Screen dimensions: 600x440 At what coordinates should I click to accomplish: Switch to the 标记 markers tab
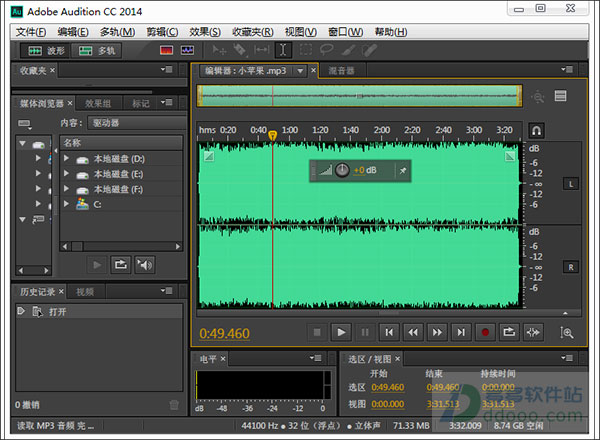pos(140,103)
